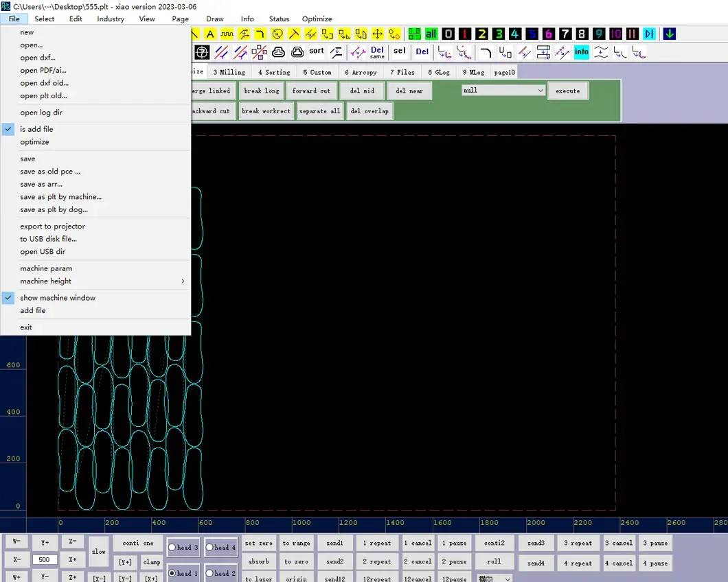Select the yellow A text tool
Screen dimensions: 728x582
tap(209, 33)
